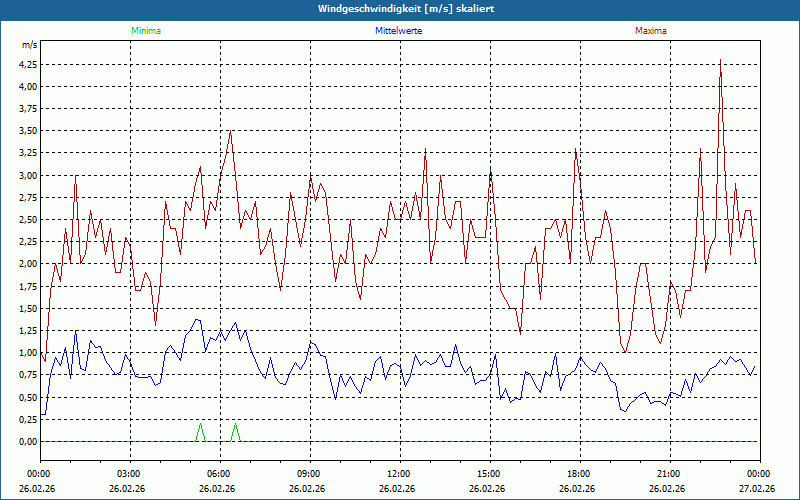This screenshot has width=800, height=500.
Task: Click the chart title Windgeschwindigkeit [m/s] skaliert
Action: tap(406, 9)
